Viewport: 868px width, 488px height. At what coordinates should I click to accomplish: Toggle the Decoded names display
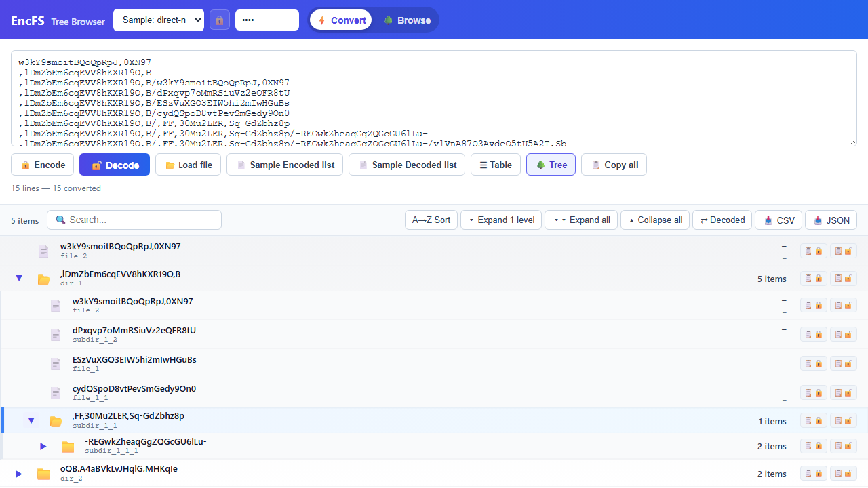coord(722,220)
